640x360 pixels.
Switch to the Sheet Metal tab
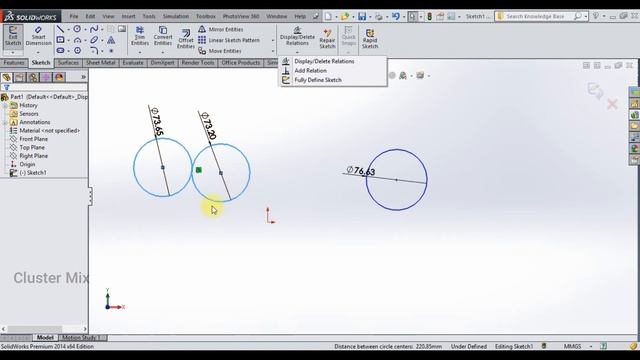[100, 63]
